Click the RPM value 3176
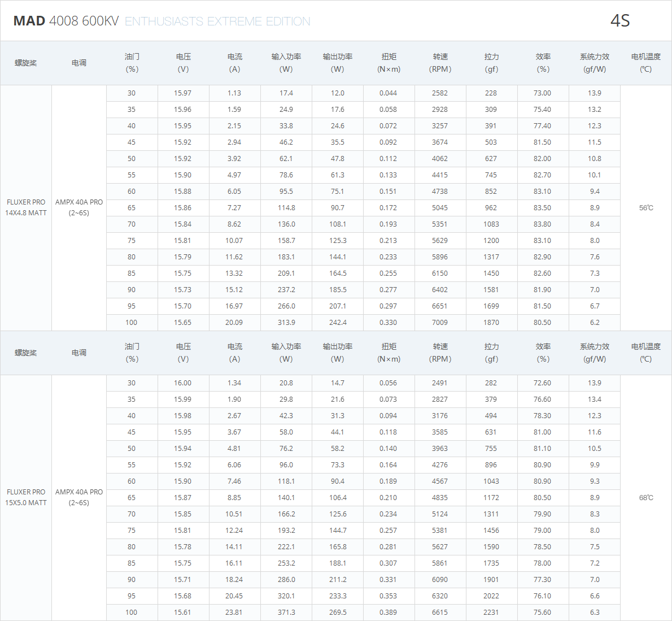This screenshot has width=672, height=621. point(440,416)
